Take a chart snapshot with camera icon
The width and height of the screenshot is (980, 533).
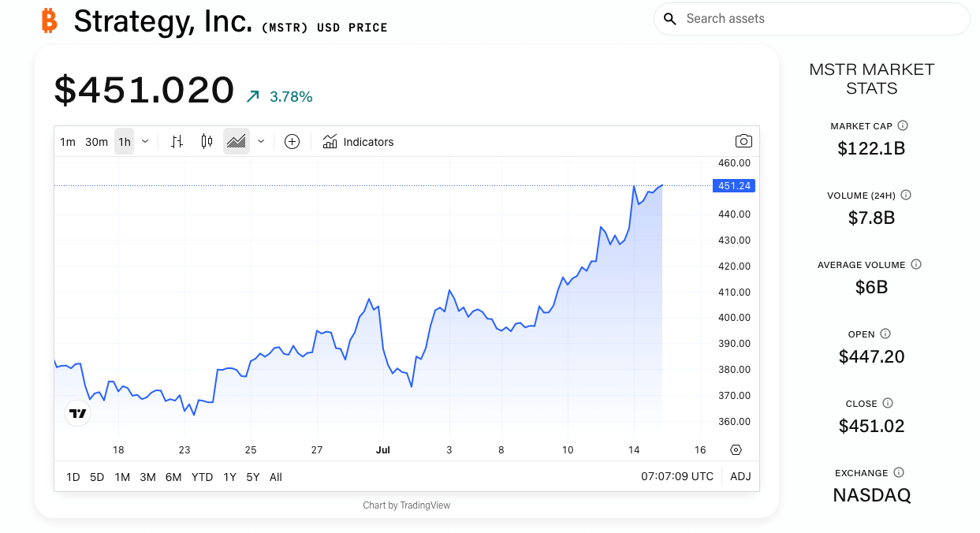click(x=743, y=141)
